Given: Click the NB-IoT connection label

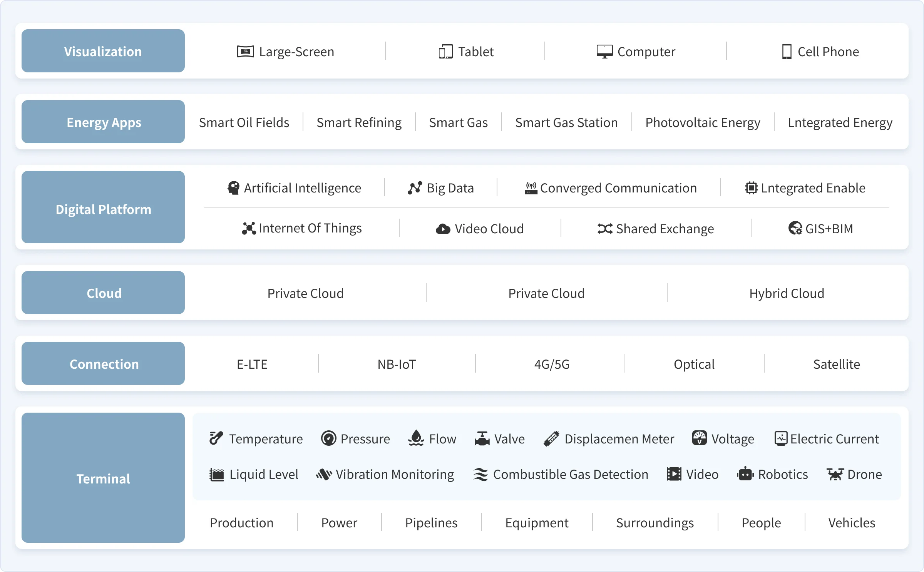Looking at the screenshot, I should pyautogui.click(x=397, y=364).
